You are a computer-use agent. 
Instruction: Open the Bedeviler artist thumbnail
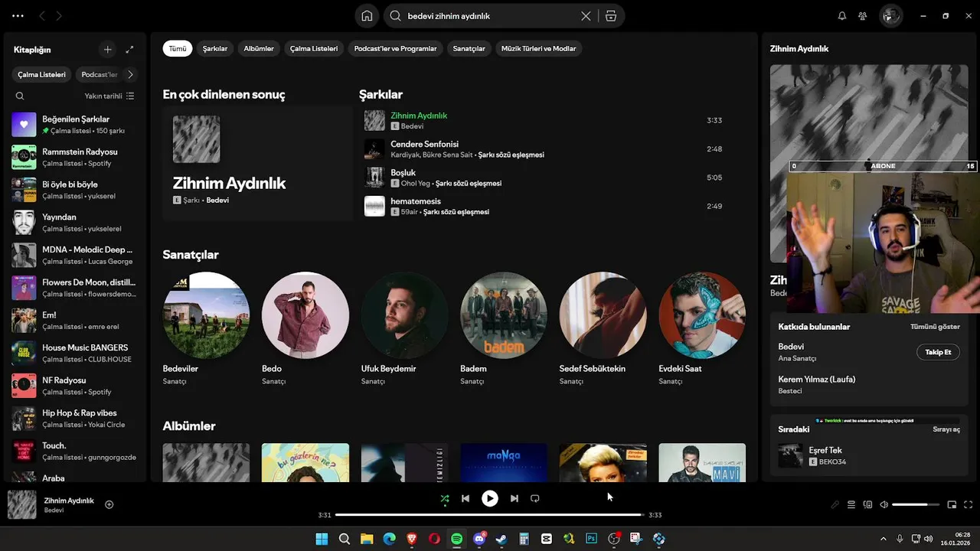pyautogui.click(x=206, y=315)
